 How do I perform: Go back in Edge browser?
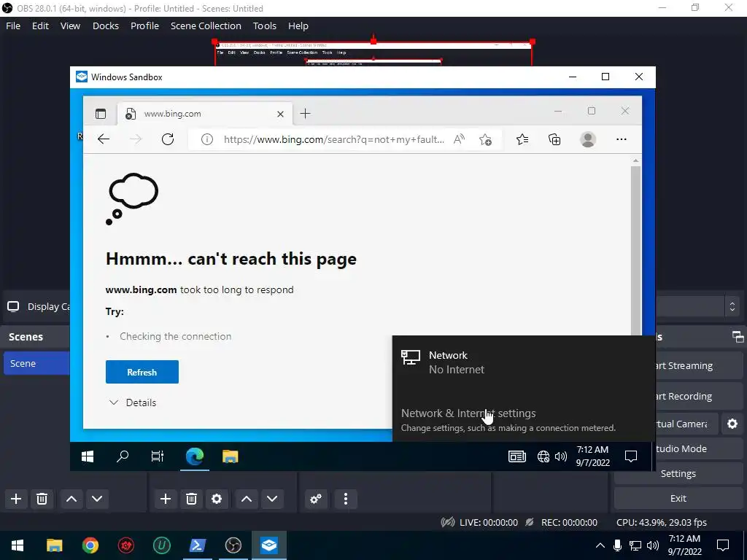[x=104, y=139]
